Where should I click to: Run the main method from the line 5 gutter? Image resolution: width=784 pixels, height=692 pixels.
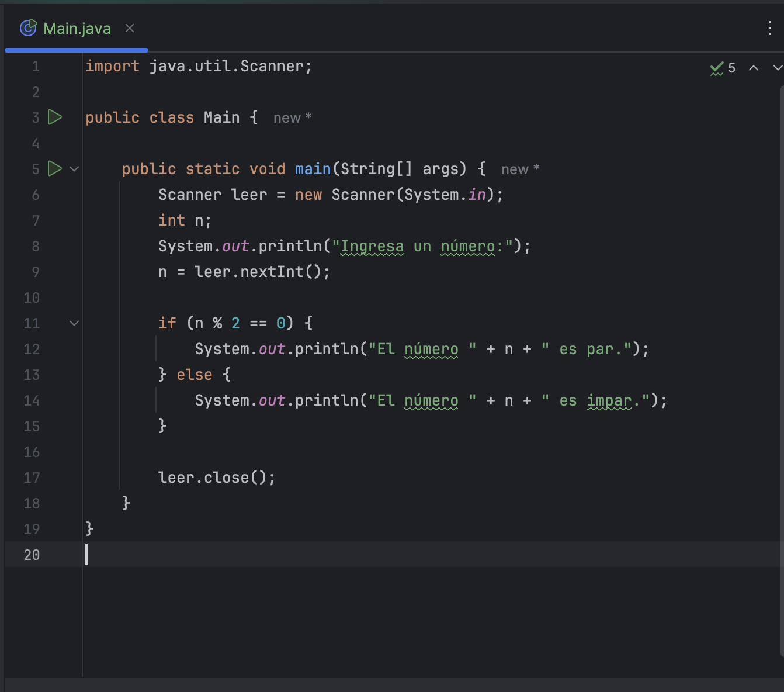pos(55,168)
